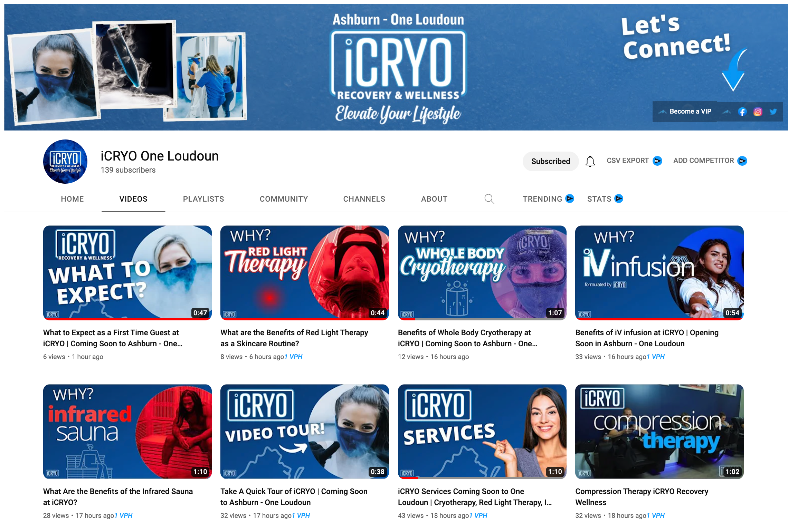Click '1 VPH' under Quick Tour video

pyautogui.click(x=301, y=515)
